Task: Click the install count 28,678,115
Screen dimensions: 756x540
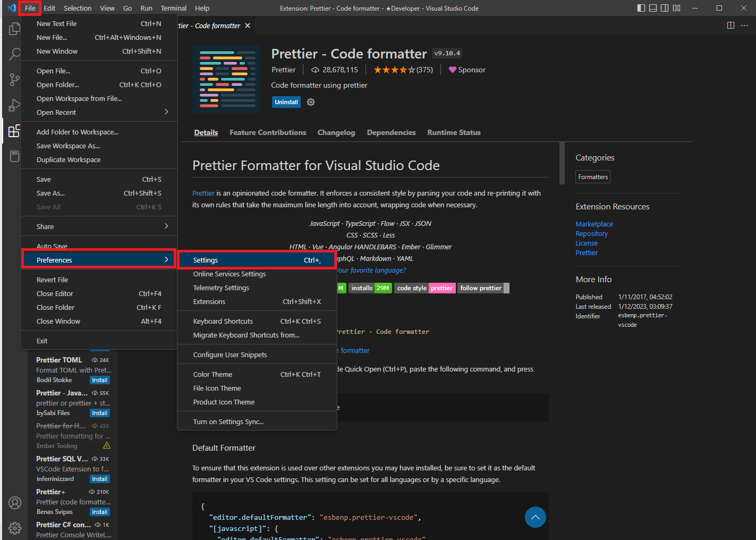Action: 335,70
